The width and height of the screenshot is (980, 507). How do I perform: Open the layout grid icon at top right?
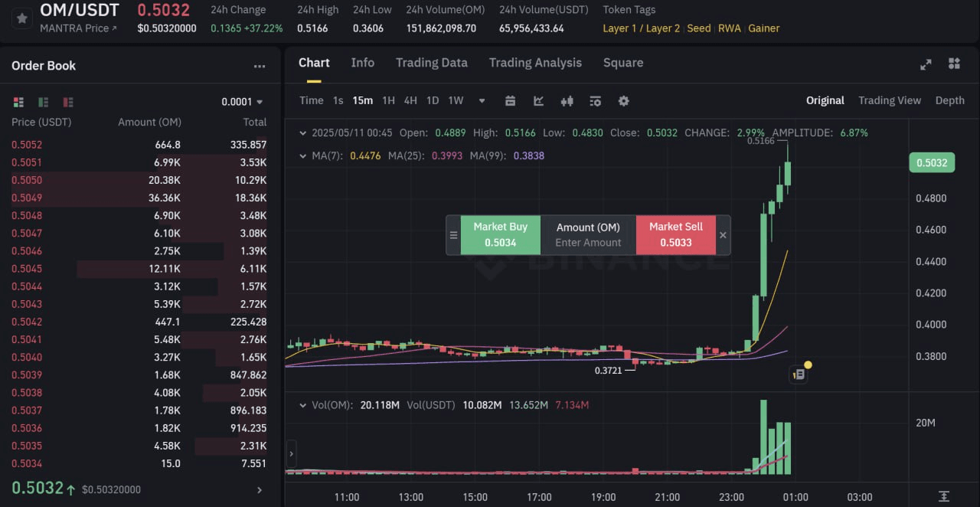pos(954,64)
